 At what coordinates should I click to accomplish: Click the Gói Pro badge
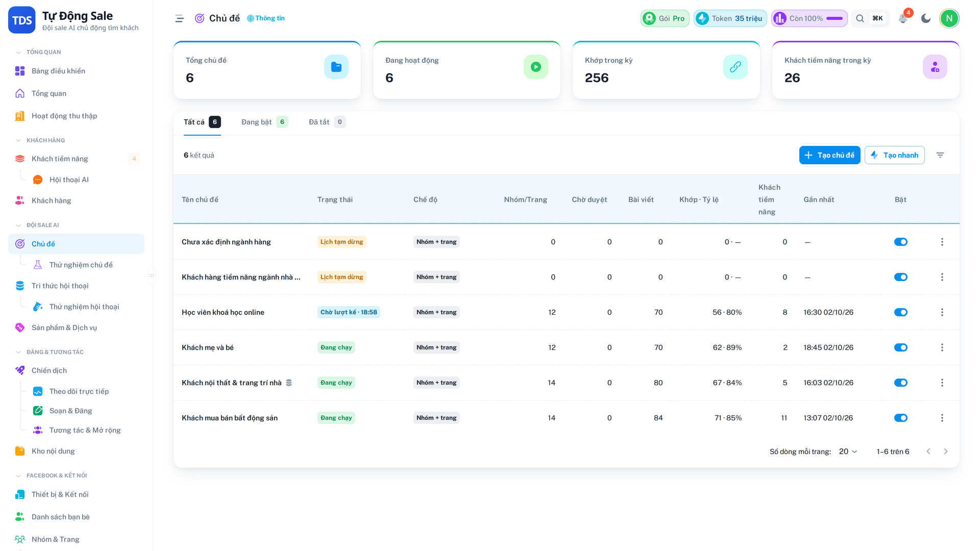(x=665, y=18)
